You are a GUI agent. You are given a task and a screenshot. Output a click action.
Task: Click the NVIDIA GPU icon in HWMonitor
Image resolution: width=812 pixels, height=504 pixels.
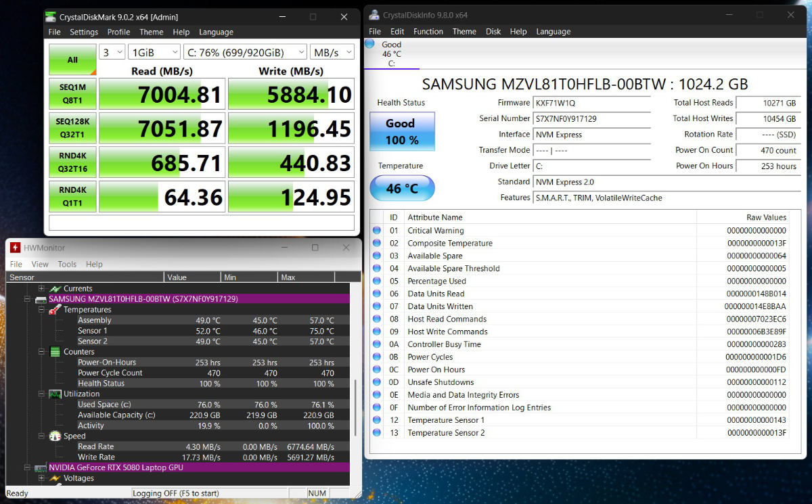[x=41, y=468]
